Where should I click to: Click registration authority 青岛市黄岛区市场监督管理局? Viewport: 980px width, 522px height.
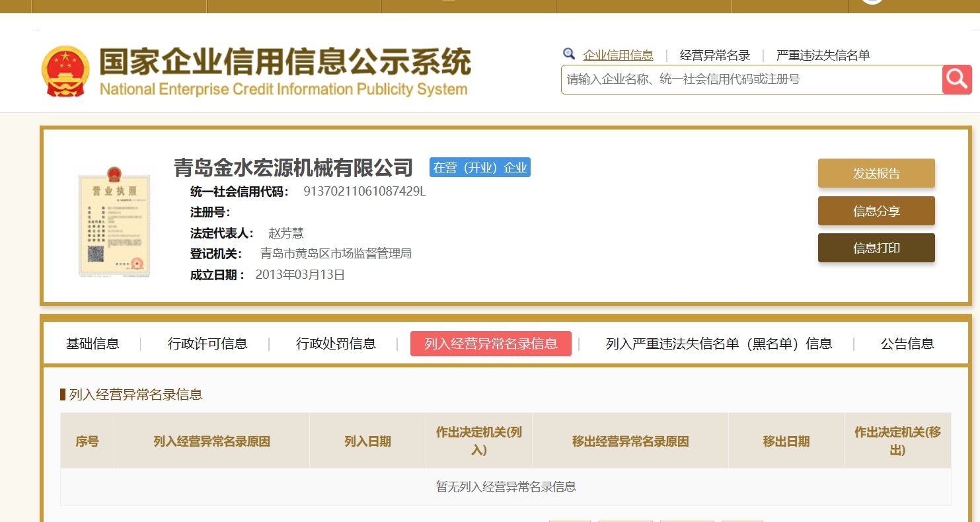tap(336, 254)
